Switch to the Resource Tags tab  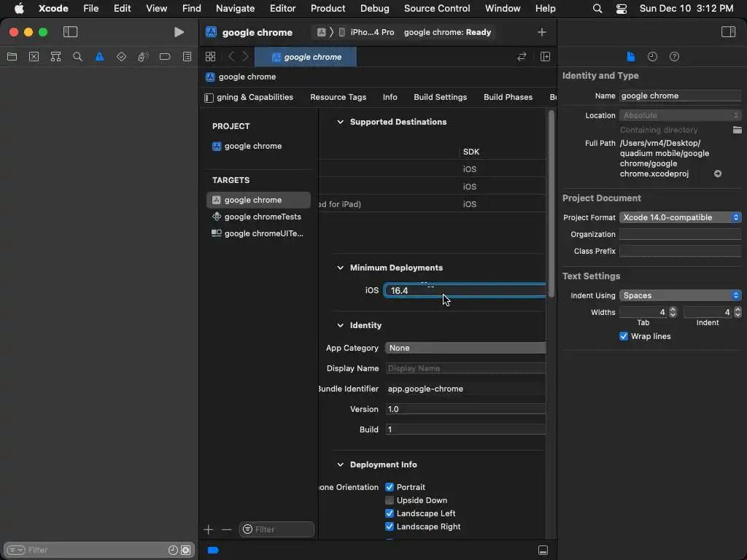pos(338,97)
